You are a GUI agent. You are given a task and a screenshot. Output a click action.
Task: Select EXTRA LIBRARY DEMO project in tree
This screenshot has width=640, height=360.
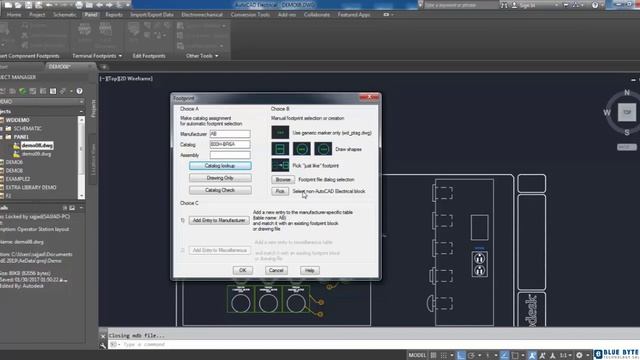coord(31,187)
